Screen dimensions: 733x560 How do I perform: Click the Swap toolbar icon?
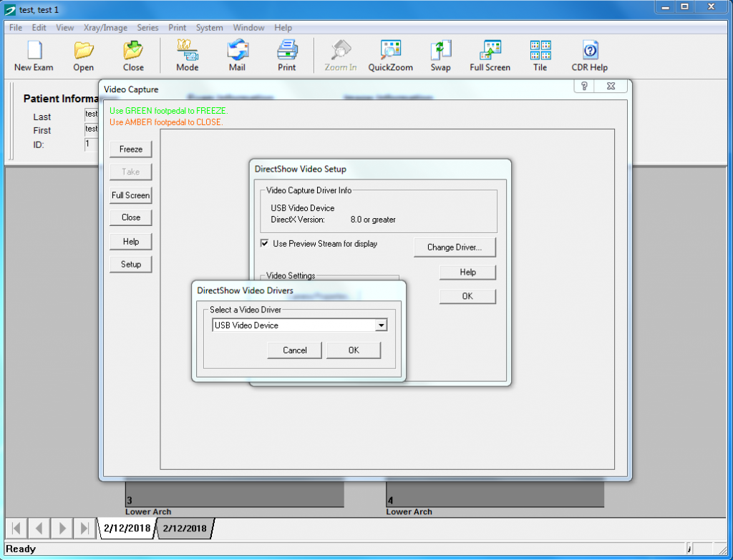click(x=440, y=55)
